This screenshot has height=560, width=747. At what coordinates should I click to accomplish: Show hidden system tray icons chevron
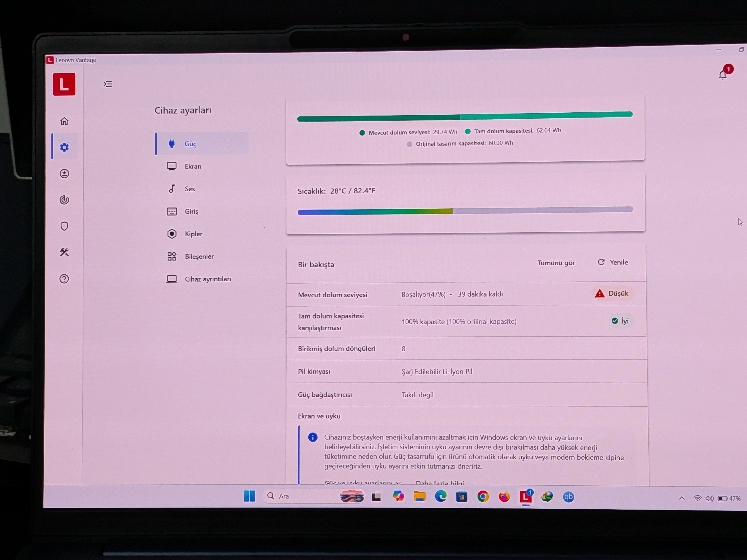(x=681, y=498)
